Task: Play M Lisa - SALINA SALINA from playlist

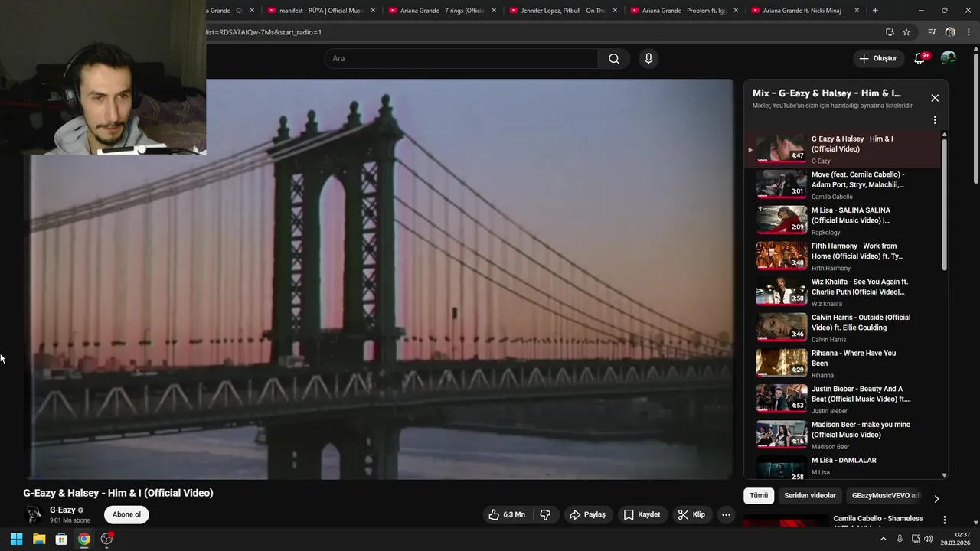Action: (842, 220)
